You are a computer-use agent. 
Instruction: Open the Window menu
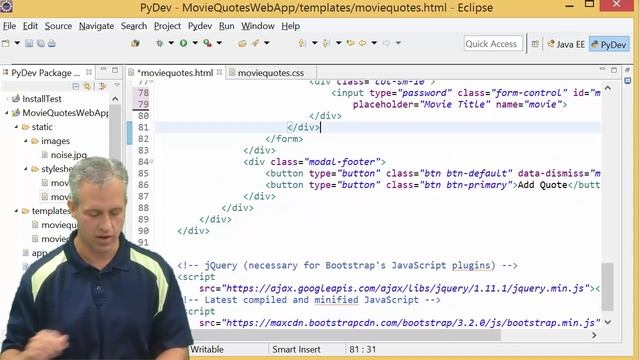pyautogui.click(x=258, y=26)
